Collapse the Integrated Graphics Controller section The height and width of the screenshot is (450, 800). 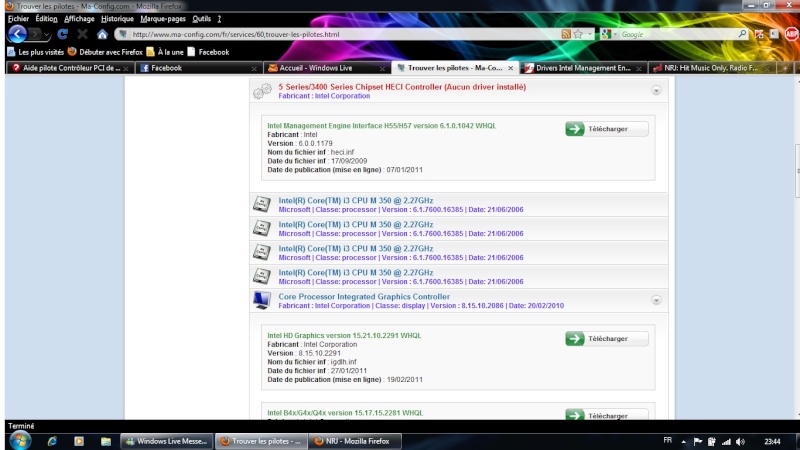[x=656, y=301]
